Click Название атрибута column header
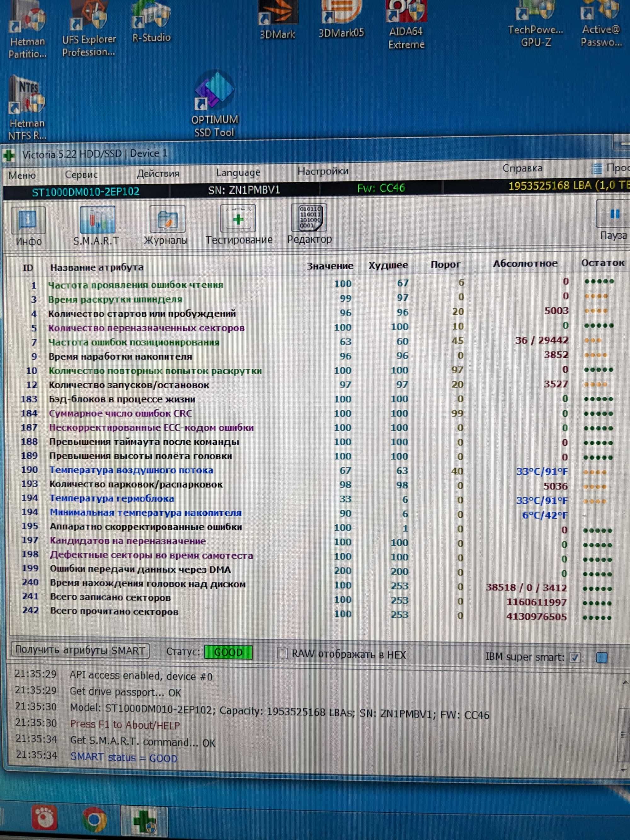This screenshot has width=630, height=840. coord(97,267)
